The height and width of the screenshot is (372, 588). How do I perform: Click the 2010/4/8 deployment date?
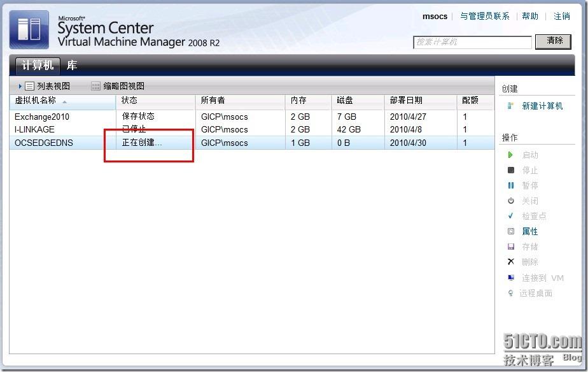406,129
